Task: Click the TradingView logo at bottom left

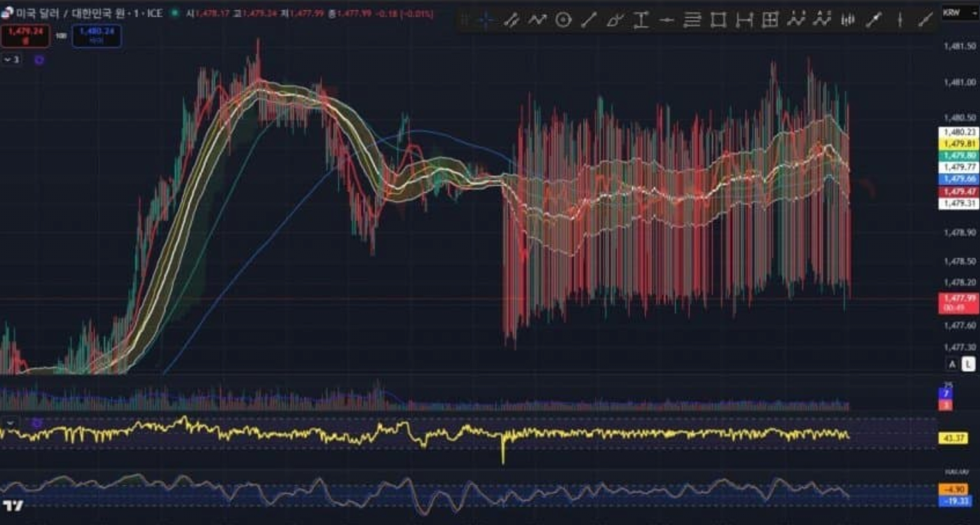Action: (x=12, y=506)
